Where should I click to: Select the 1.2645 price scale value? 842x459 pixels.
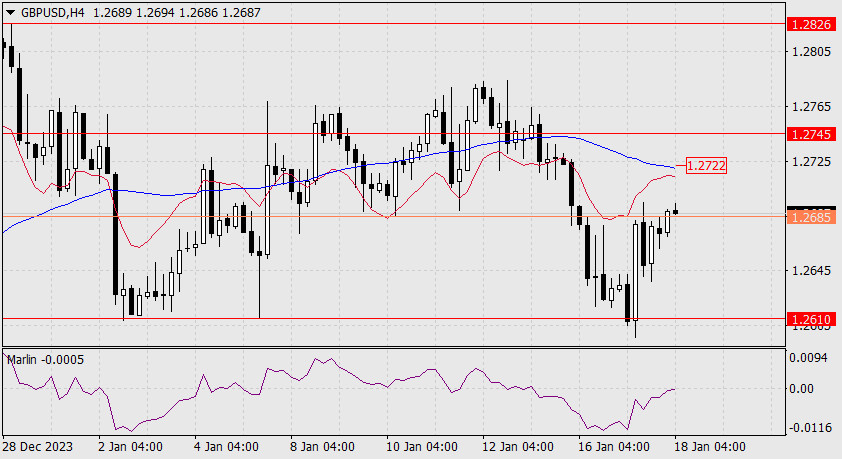811,271
